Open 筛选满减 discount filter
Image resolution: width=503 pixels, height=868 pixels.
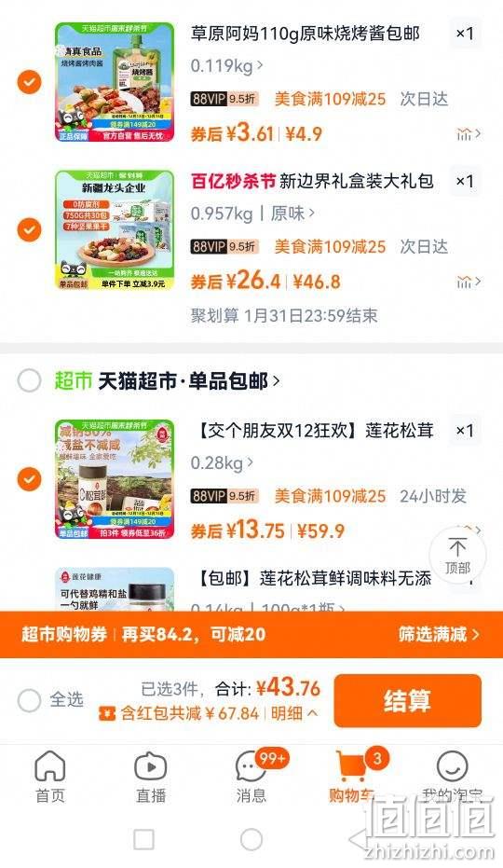[438, 634]
